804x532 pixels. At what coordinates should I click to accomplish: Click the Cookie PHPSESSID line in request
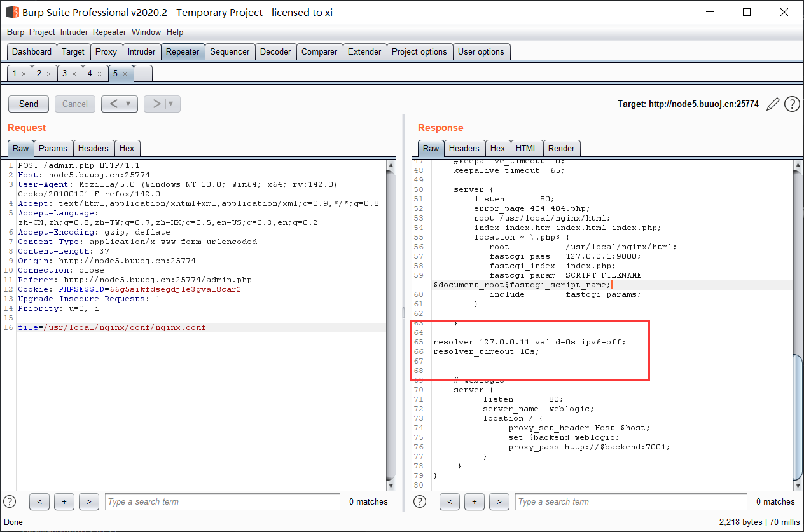click(x=130, y=289)
